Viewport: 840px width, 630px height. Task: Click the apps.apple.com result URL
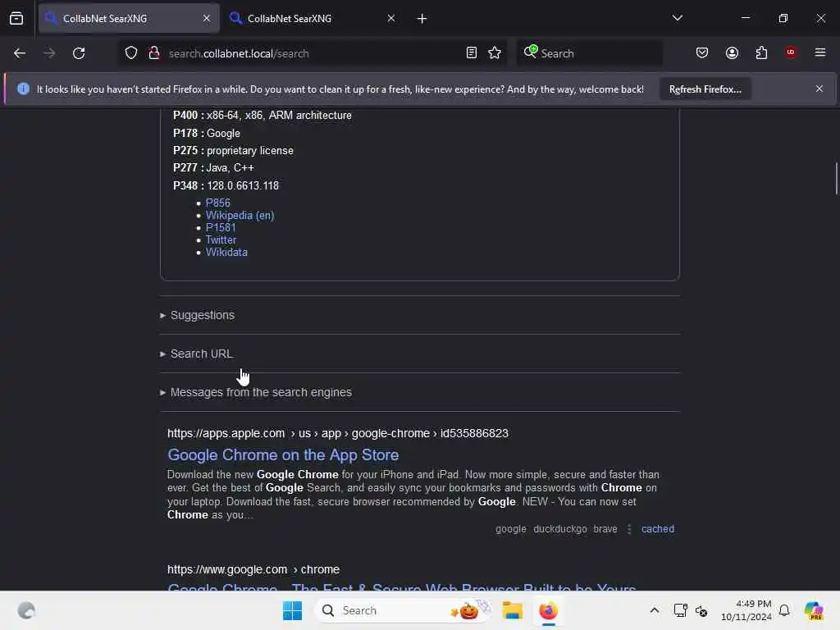coord(337,433)
